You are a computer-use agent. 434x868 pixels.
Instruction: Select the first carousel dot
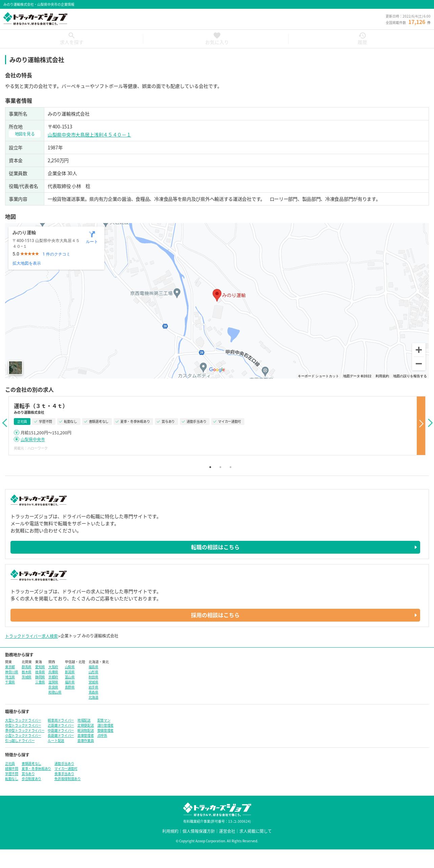click(x=210, y=467)
